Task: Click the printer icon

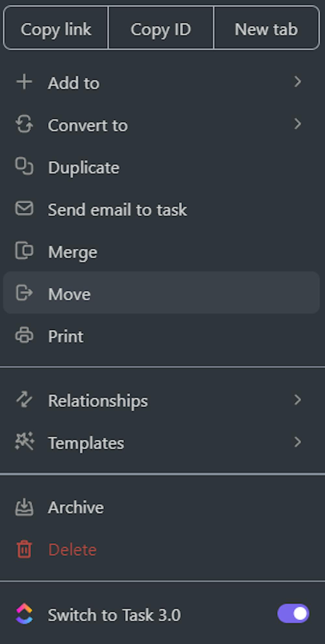Action: tap(24, 335)
